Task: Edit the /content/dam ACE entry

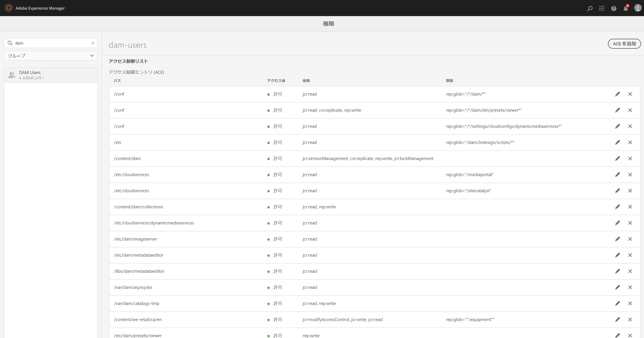Action: (617, 159)
